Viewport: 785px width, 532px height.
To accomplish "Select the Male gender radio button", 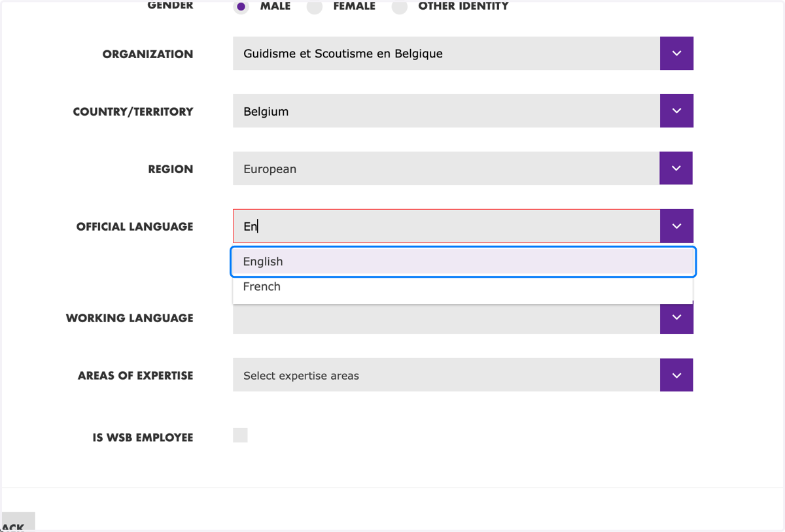I will tap(241, 7).
